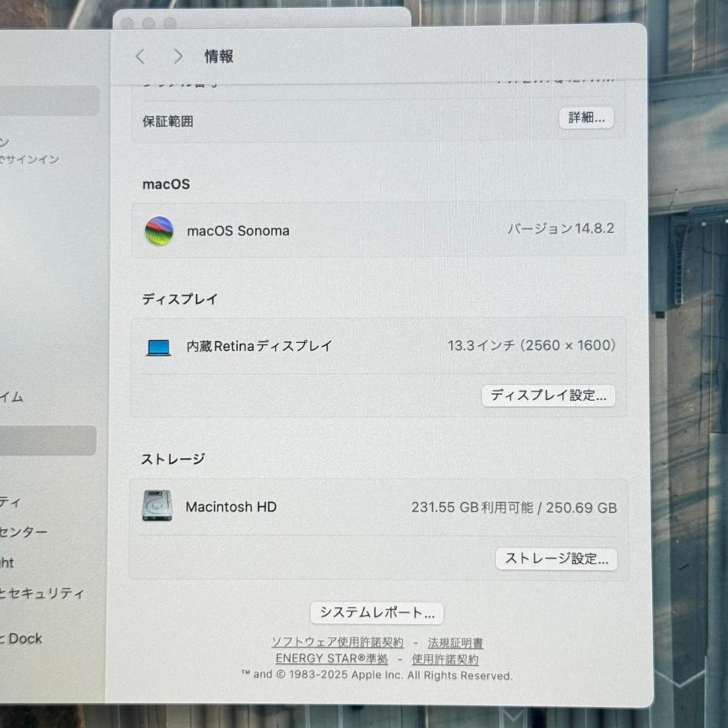Click the forward navigation chevron
Screen dimensions: 728x728
tap(178, 57)
